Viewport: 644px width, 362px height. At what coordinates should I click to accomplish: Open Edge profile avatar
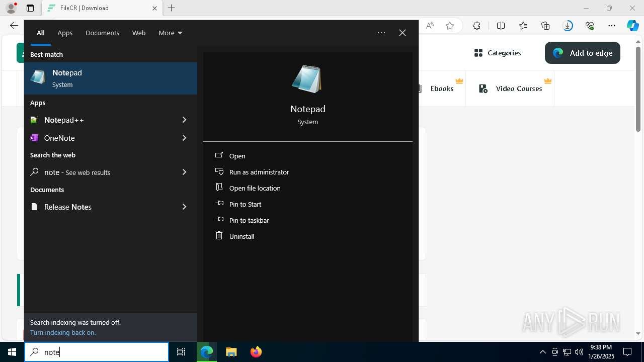(11, 8)
